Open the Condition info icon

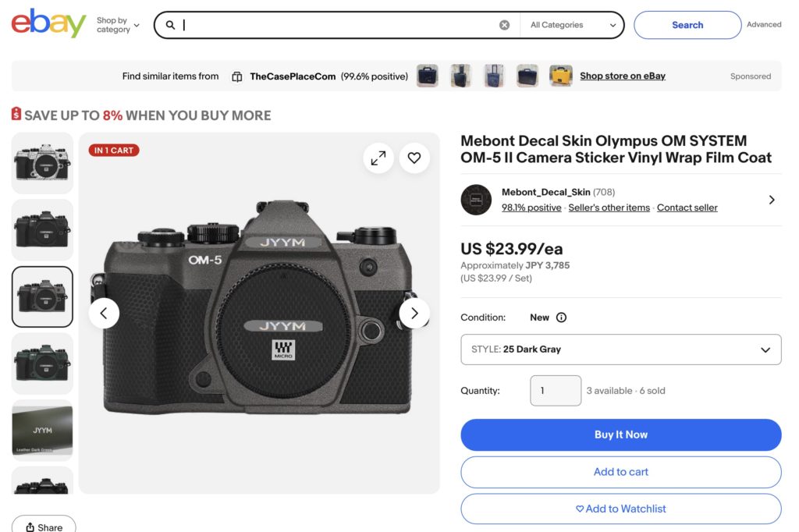[561, 317]
